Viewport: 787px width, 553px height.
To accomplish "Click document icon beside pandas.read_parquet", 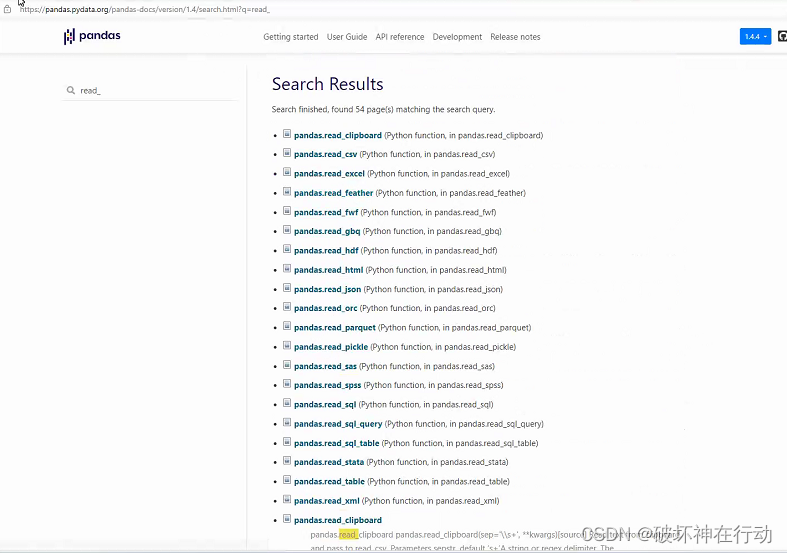I will pos(287,326).
